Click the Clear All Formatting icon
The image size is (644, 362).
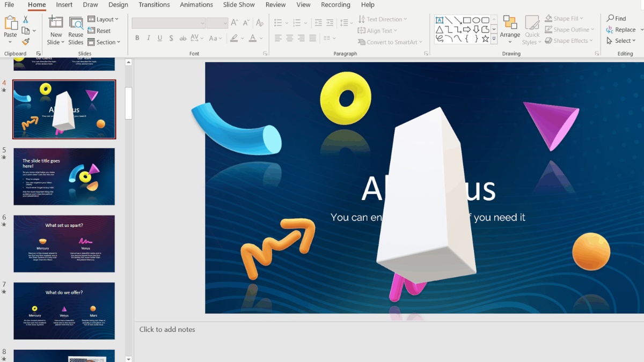pyautogui.click(x=259, y=23)
